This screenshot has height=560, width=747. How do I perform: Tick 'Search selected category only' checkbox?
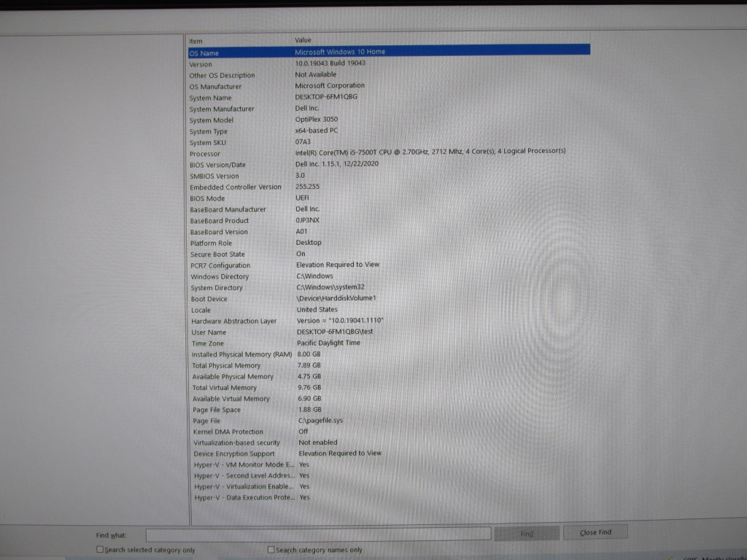click(x=100, y=549)
